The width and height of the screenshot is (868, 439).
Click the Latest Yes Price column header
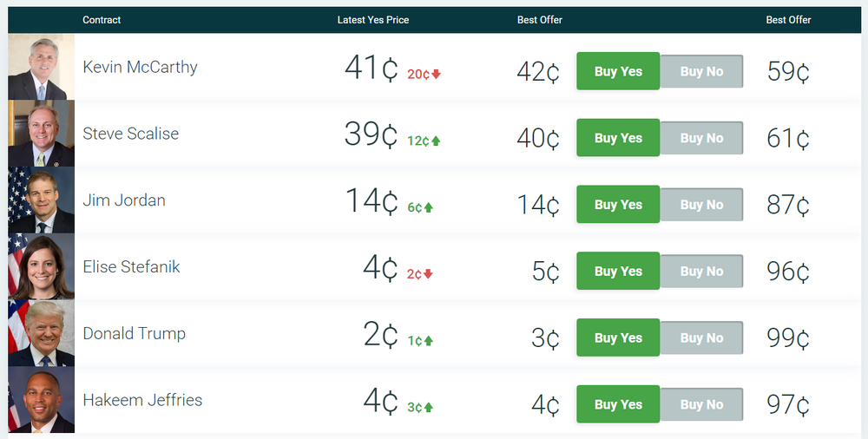tap(373, 20)
